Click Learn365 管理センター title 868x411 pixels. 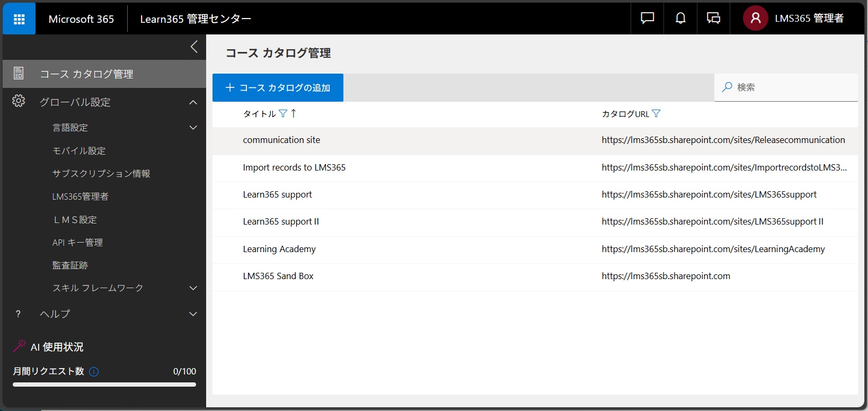pyautogui.click(x=196, y=19)
